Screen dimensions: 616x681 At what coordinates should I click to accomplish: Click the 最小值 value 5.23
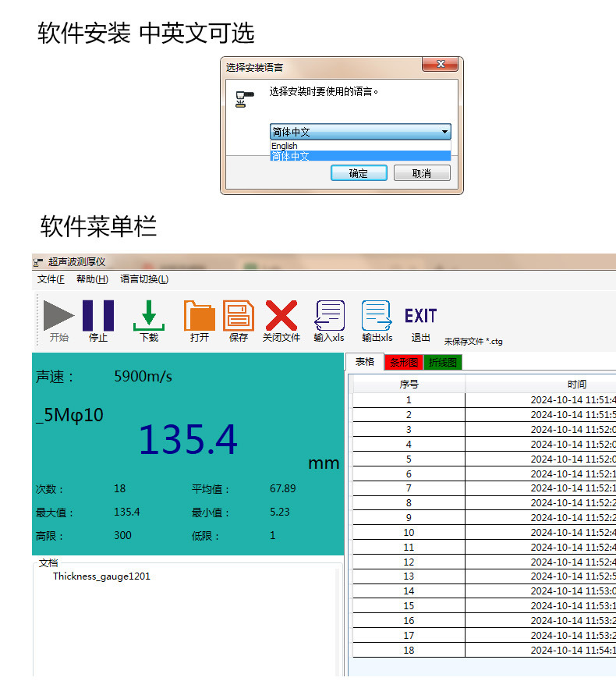pyautogui.click(x=280, y=512)
